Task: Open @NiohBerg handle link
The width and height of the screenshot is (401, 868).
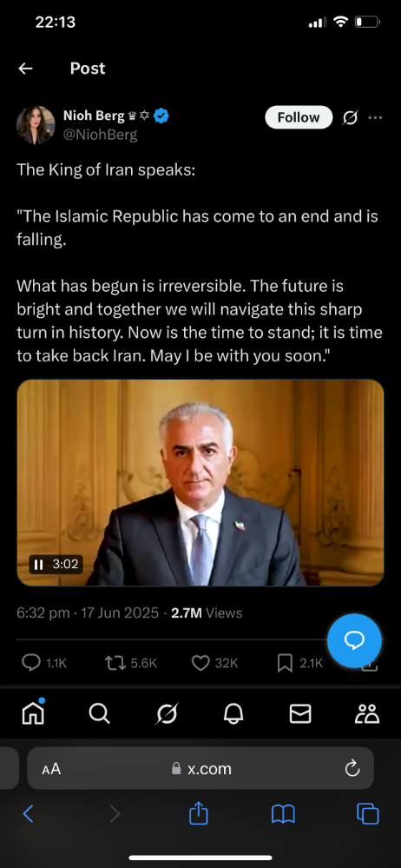Action: tap(100, 135)
